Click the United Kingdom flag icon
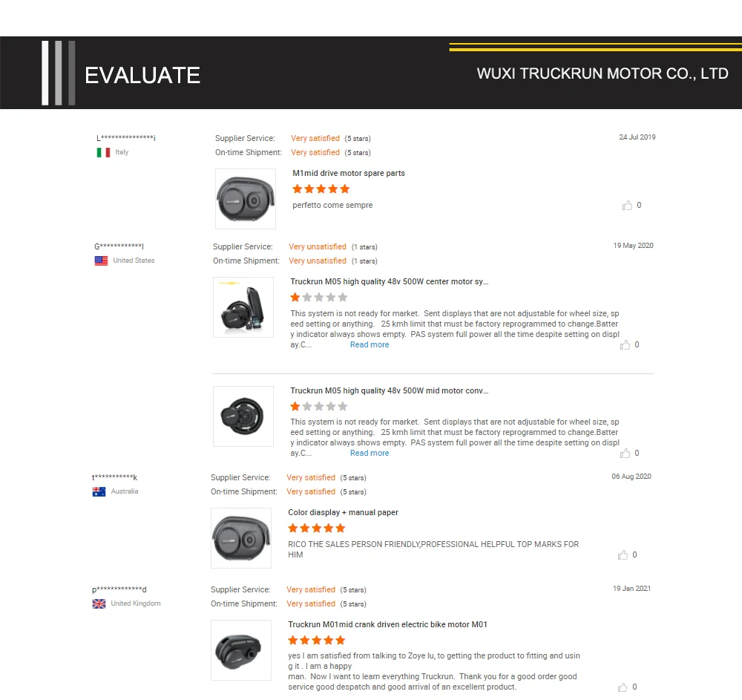Image resolution: width=742 pixels, height=700 pixels. pos(99,603)
